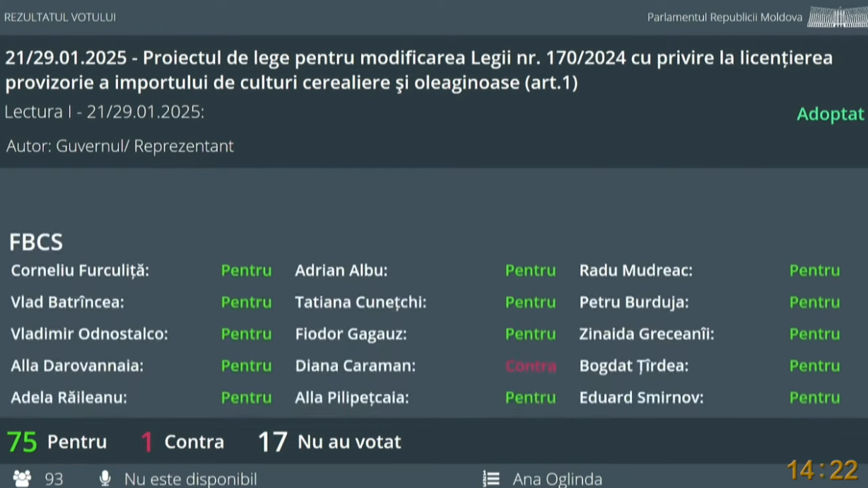The height and width of the screenshot is (488, 868).
Task: Select the 1 Contra vote total
Action: click(182, 442)
